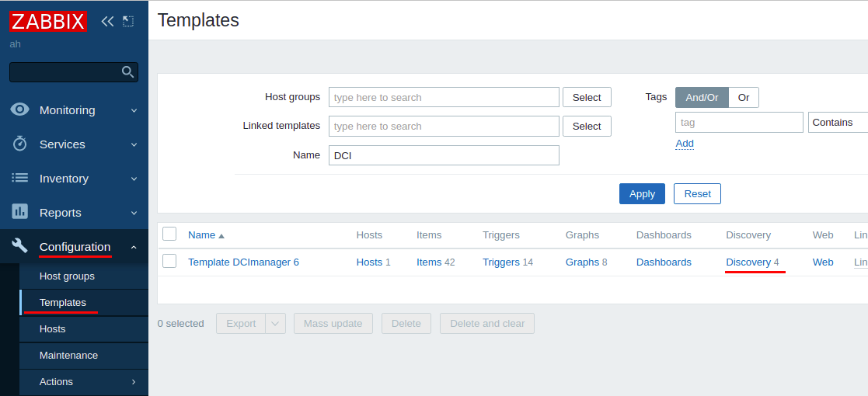Click the '0 selected' status text
Viewport: 868px width, 396px height.
tap(180, 324)
